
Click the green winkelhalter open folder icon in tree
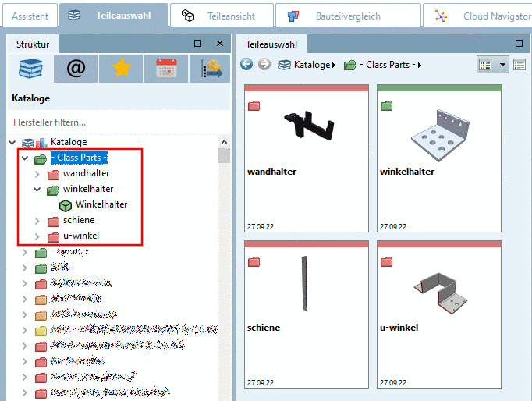[x=53, y=190]
